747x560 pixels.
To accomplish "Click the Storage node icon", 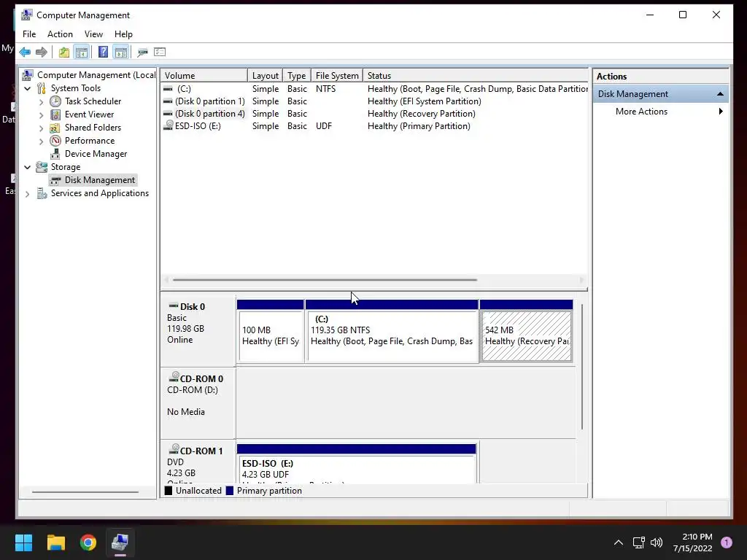I will [x=42, y=167].
